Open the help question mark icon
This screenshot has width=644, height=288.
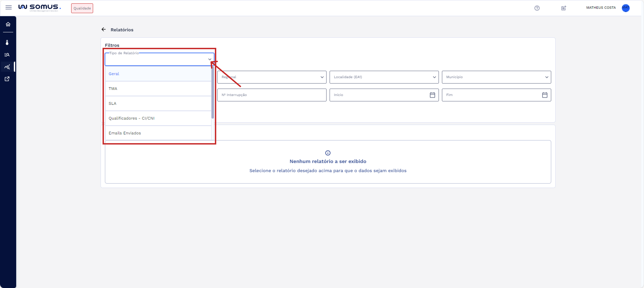click(537, 8)
